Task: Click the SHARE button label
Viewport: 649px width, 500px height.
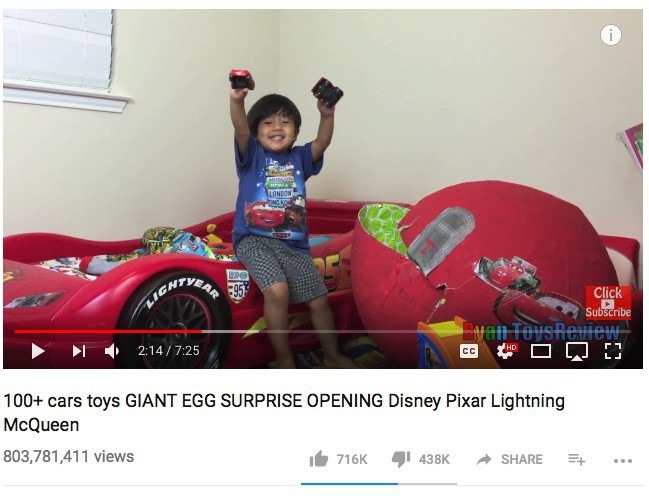Action: pyautogui.click(x=522, y=459)
